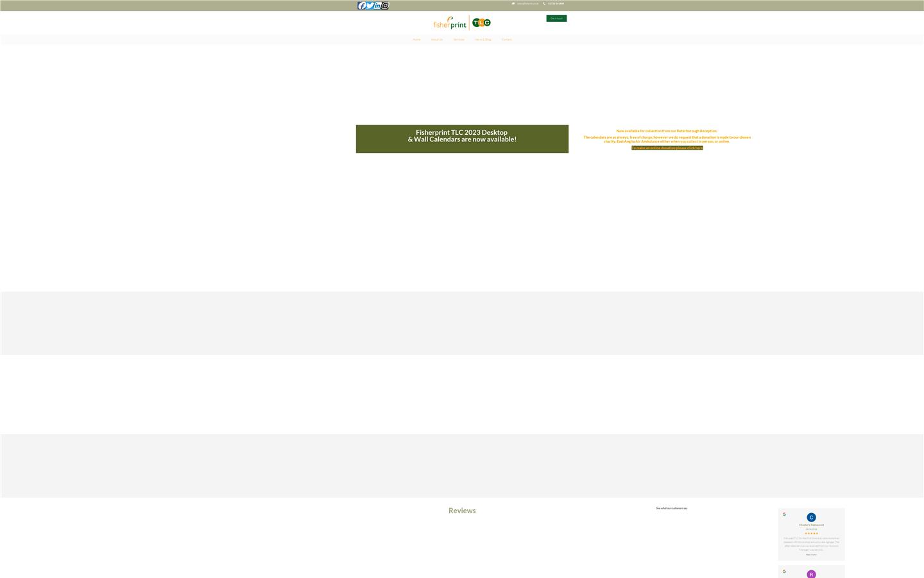Viewport: 924px width, 578px height.
Task: Go to the Contact menu item
Action: [x=506, y=39]
